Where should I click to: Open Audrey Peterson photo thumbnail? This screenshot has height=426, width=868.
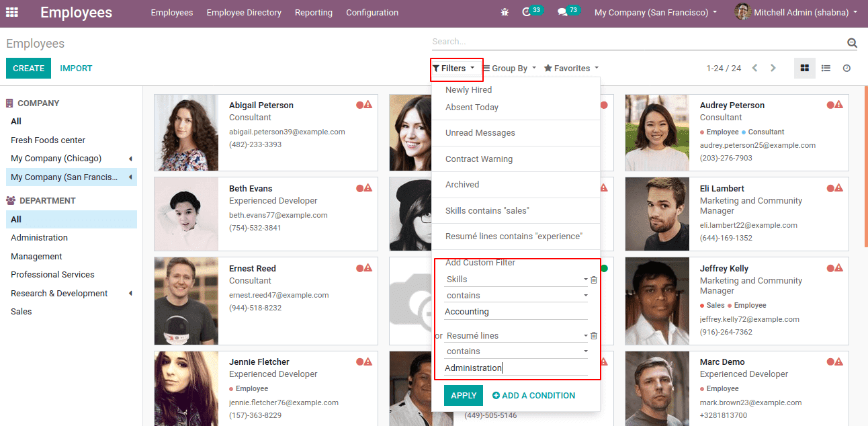click(657, 132)
